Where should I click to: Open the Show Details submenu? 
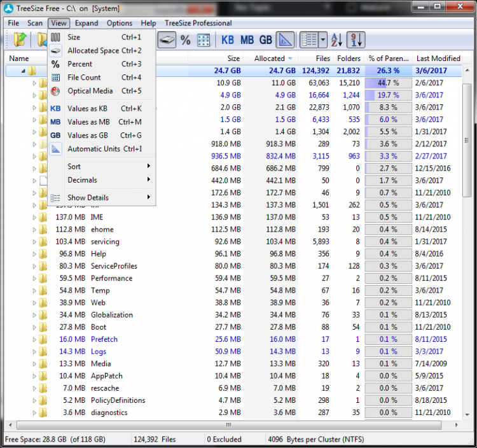pos(102,197)
